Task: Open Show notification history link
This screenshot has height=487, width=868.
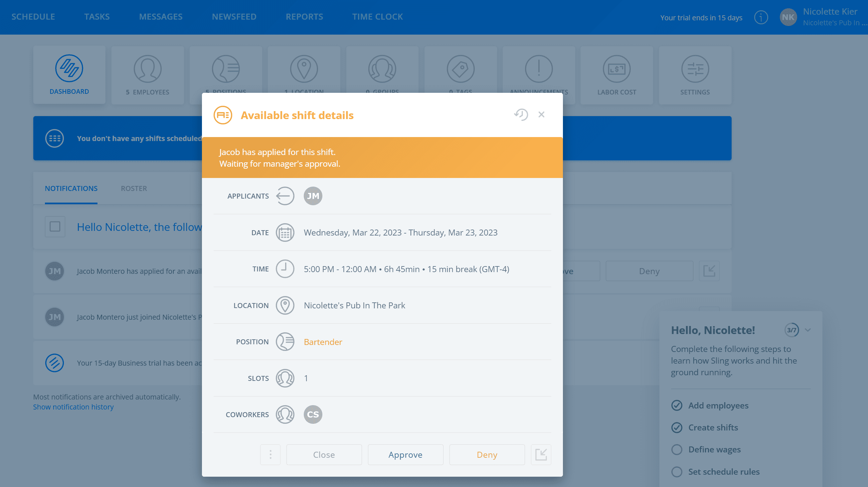Action: point(73,406)
